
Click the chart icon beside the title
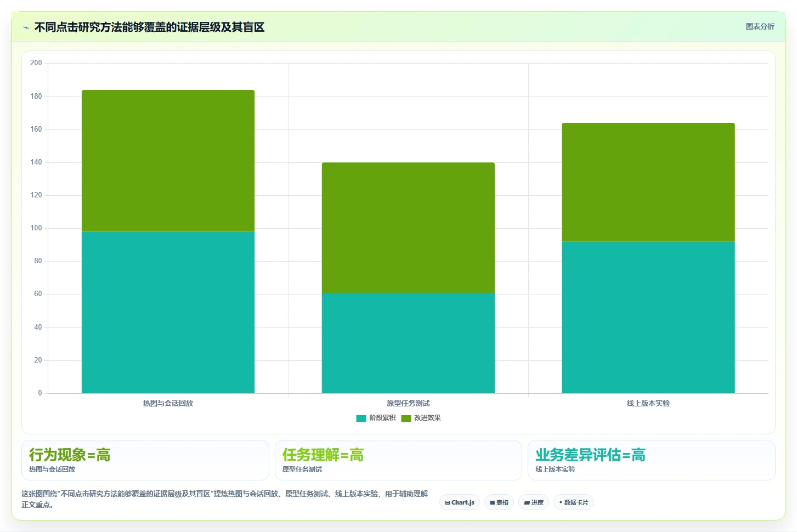click(x=26, y=27)
